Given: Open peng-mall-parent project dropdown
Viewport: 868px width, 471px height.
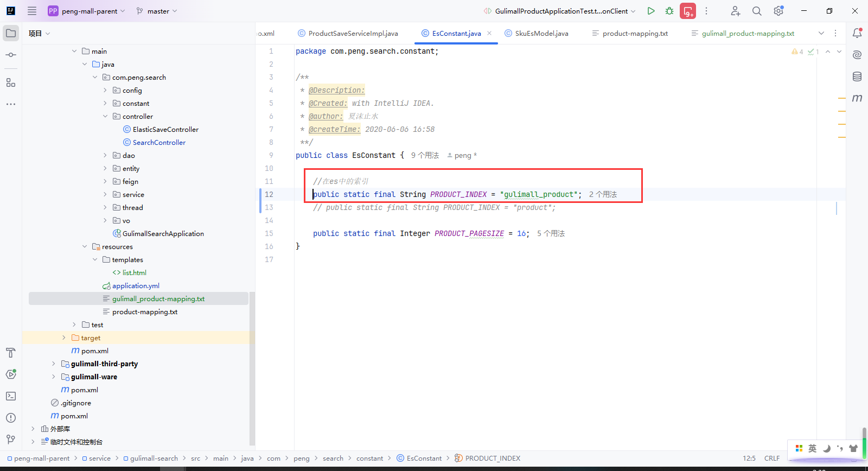Looking at the screenshot, I should (x=87, y=11).
